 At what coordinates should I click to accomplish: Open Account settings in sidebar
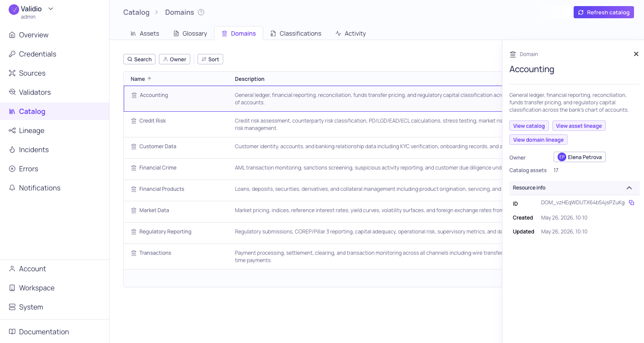(x=54, y=269)
